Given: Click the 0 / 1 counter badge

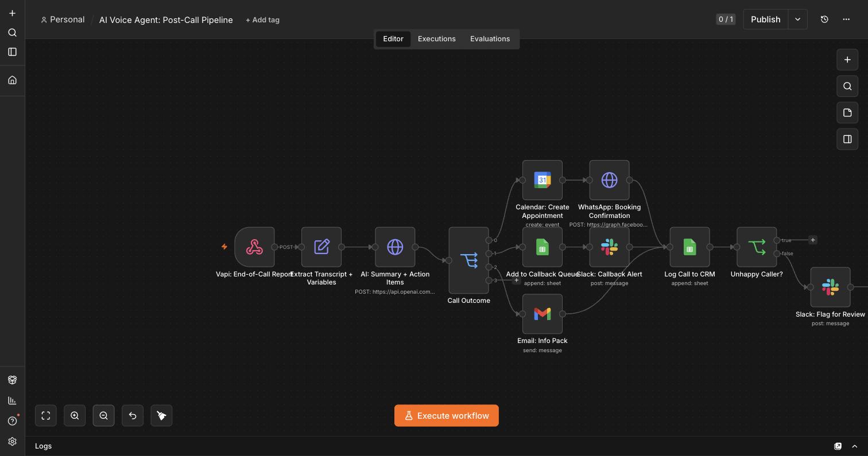Looking at the screenshot, I should point(726,19).
